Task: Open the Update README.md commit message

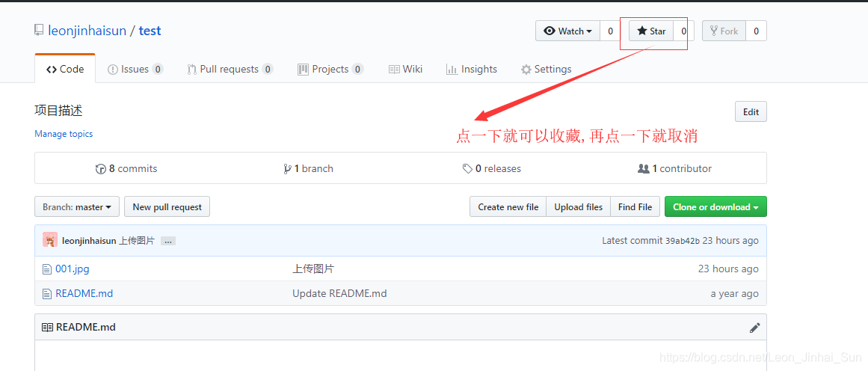Action: 339,293
